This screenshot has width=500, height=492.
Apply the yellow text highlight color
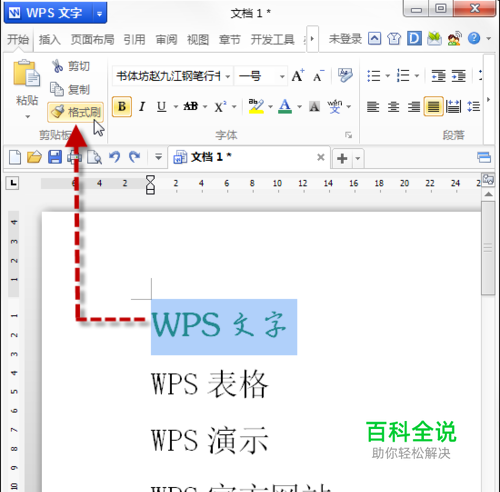click(x=256, y=107)
